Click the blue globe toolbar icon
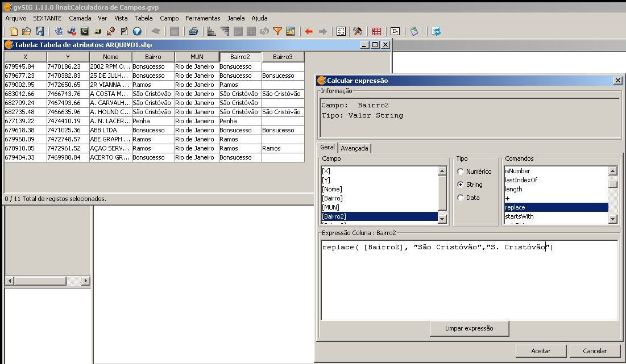This screenshot has height=364, width=626. [137, 31]
